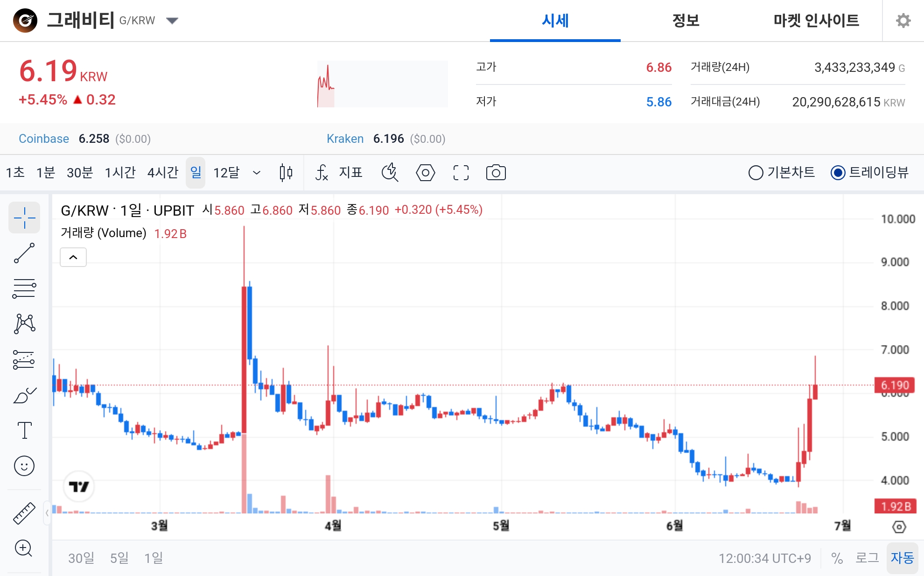This screenshot has width=924, height=576.
Task: Click the 4월 time axis label
Action: [x=333, y=526]
